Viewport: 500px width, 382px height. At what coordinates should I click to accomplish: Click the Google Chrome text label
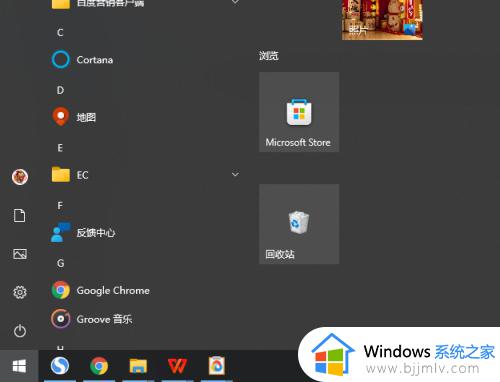113,291
